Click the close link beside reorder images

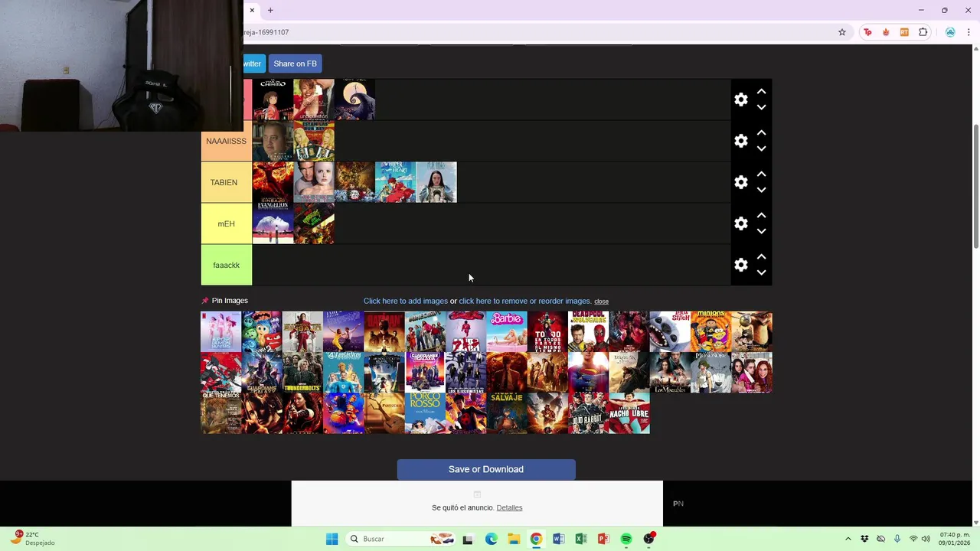[x=601, y=302]
